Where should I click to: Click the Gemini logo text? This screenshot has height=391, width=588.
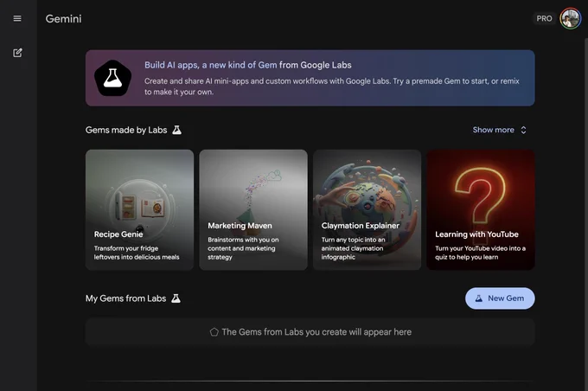[x=63, y=19]
